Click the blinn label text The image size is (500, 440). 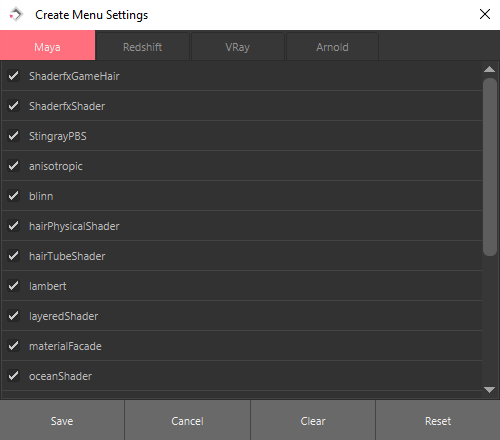pyautogui.click(x=41, y=196)
